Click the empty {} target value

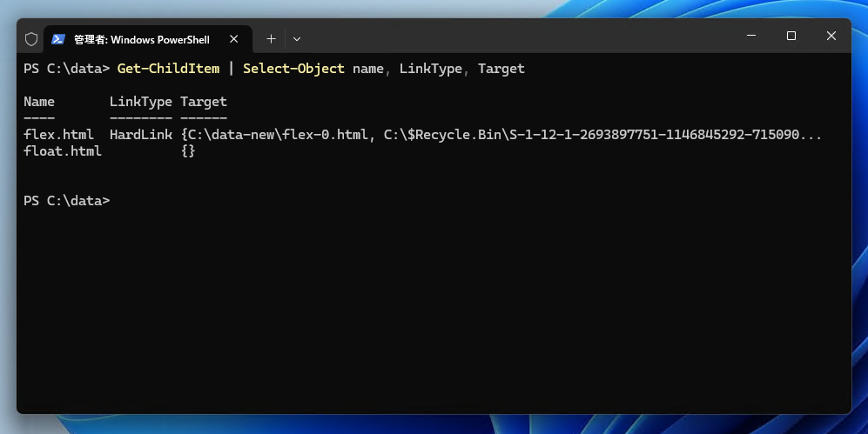coord(188,151)
